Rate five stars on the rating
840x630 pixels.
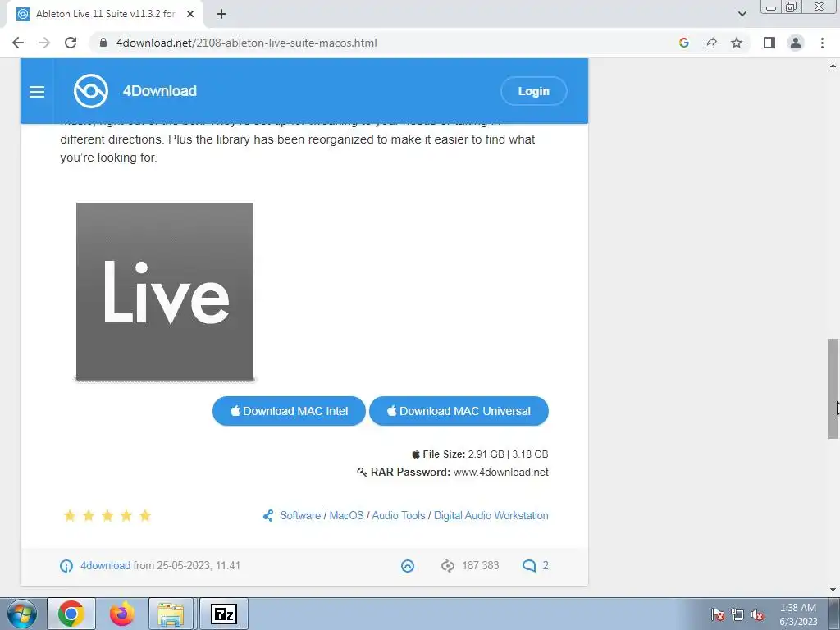(x=145, y=515)
